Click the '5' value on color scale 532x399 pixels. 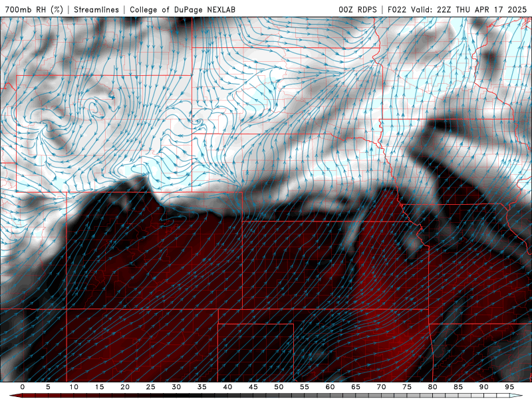click(48, 387)
